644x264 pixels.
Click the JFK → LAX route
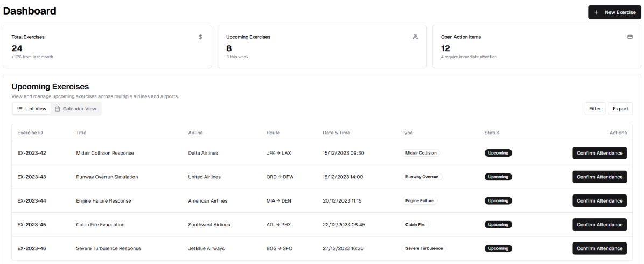278,153
